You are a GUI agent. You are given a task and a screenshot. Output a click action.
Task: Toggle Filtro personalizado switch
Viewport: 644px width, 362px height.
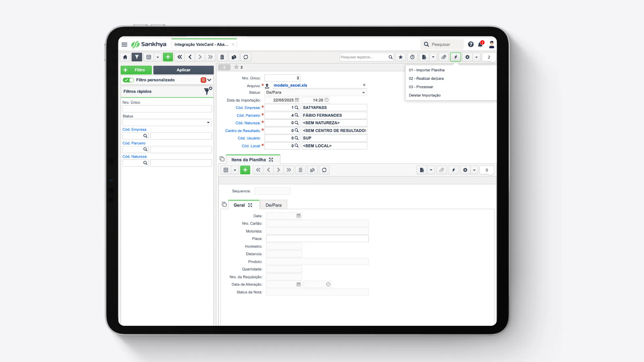(128, 80)
